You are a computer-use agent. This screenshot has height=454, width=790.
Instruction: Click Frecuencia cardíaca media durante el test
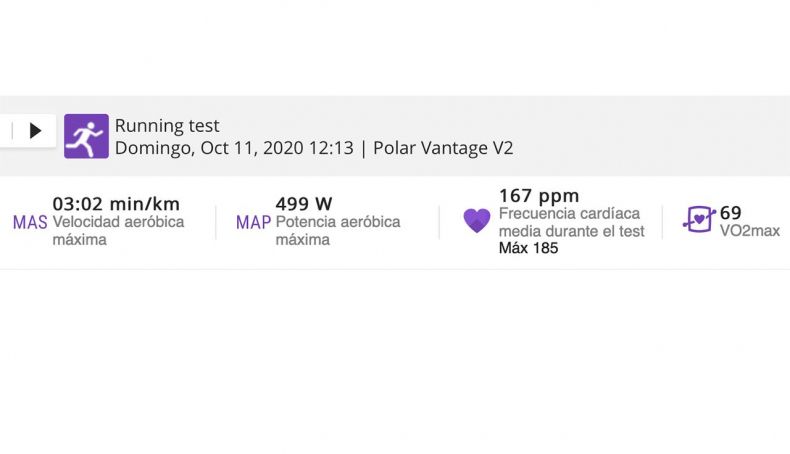(x=572, y=222)
